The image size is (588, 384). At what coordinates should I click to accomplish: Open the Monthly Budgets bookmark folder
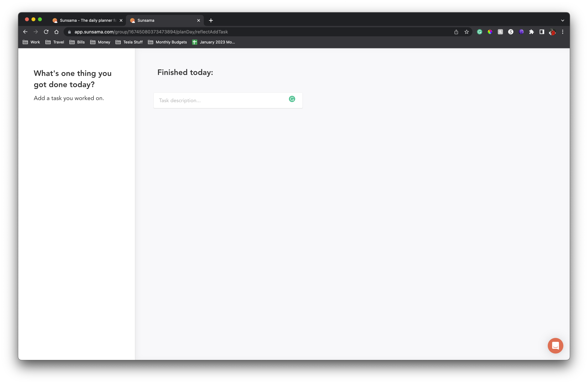pos(167,42)
